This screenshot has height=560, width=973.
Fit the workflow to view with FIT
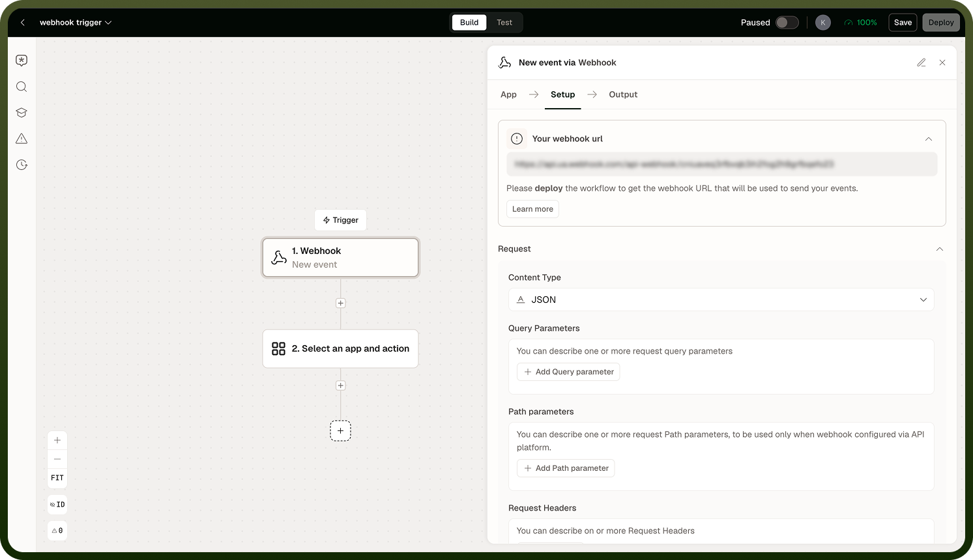57,478
